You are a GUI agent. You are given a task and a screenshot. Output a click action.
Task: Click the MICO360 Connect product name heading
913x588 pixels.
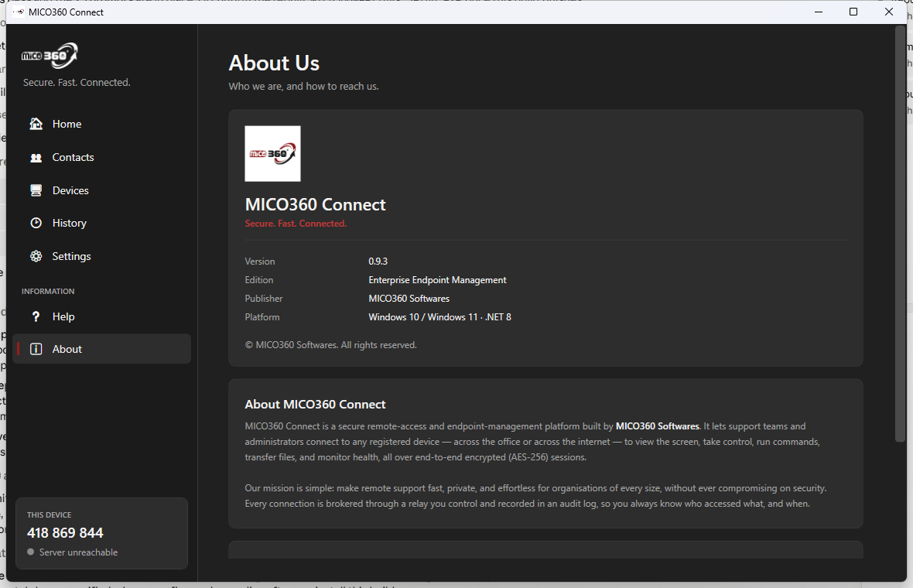point(315,204)
